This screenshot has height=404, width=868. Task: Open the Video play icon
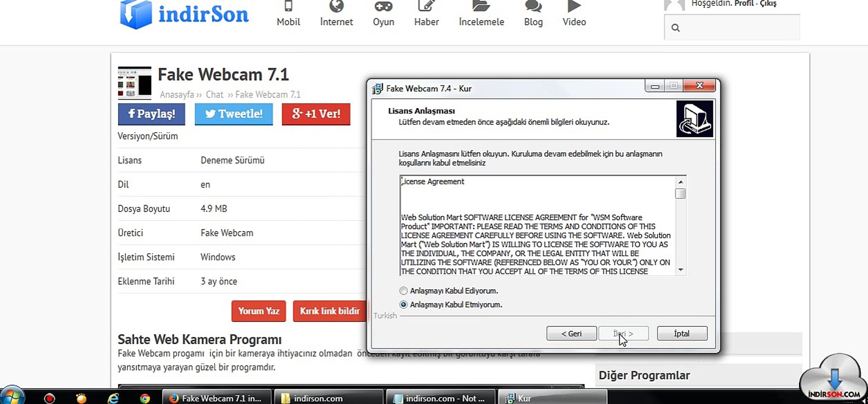point(574,6)
